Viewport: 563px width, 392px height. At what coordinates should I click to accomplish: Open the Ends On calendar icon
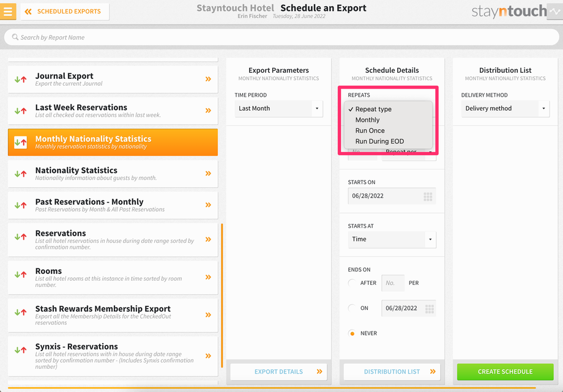(x=430, y=309)
